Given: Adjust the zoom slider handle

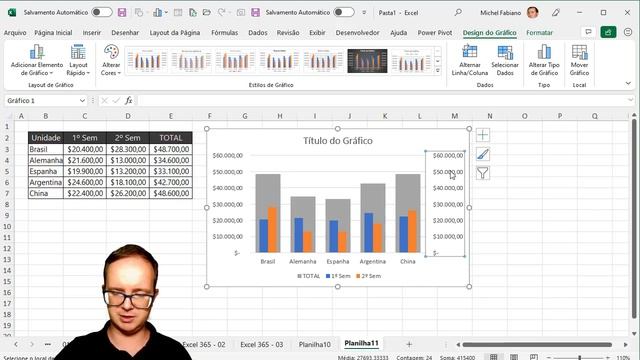Looking at the screenshot, I should coord(579,358).
